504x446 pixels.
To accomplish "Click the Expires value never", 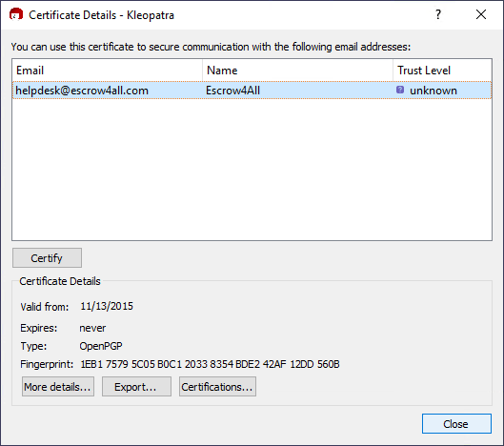I will [x=92, y=328].
